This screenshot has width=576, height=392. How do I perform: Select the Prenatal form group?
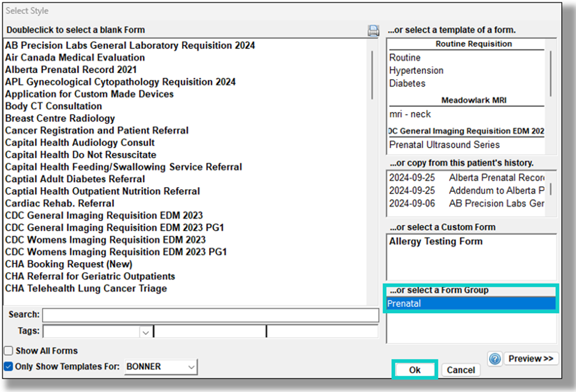(471, 303)
